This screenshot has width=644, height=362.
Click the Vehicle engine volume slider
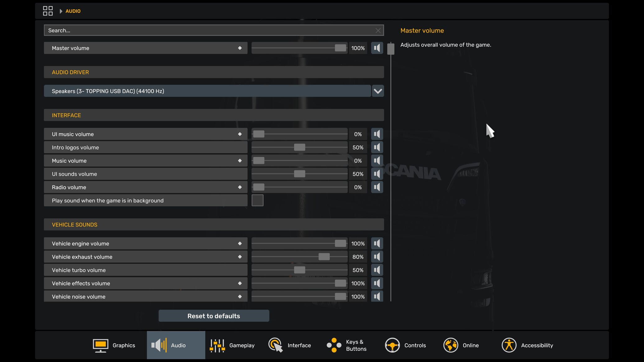pos(299,243)
